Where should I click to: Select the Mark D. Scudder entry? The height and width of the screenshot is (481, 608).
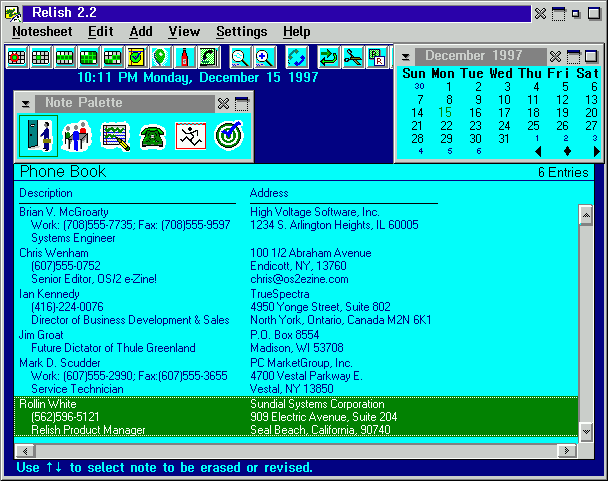tap(296, 376)
